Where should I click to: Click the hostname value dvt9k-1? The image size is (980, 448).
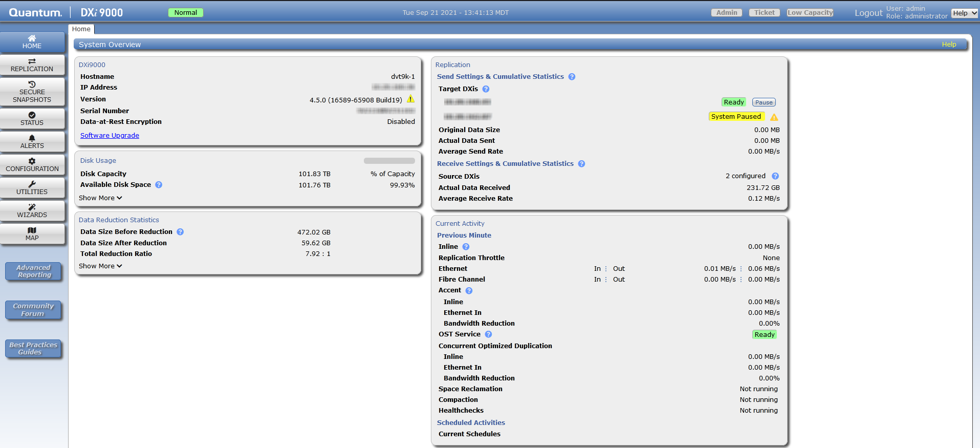[403, 77]
